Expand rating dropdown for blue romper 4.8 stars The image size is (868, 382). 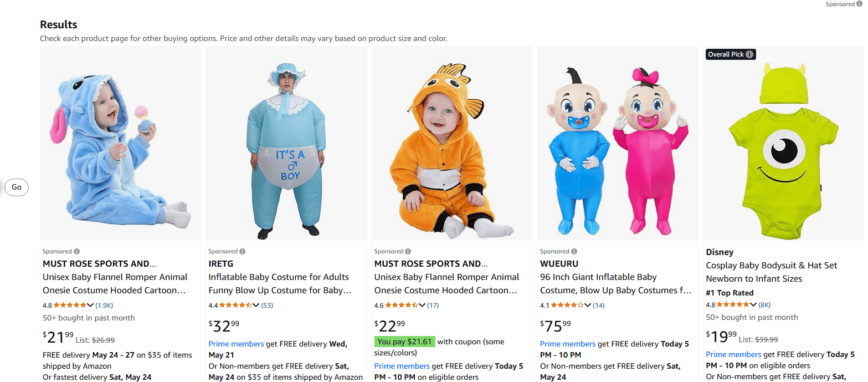click(90, 305)
